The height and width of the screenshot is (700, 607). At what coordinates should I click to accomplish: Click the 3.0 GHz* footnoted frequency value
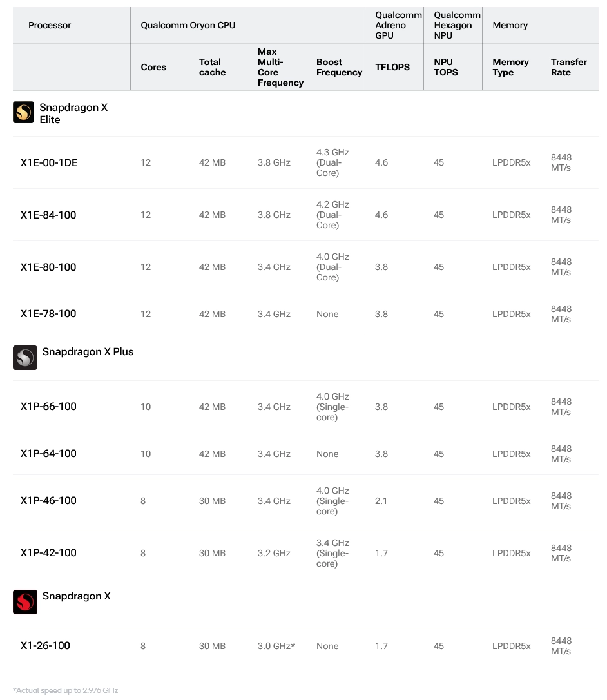[x=276, y=646]
